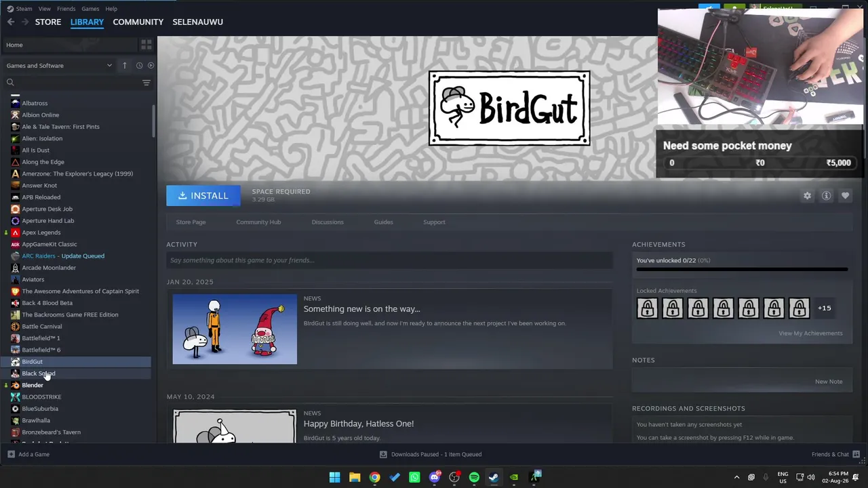Open the View menu
Screen dimensions: 868x488
[45, 9]
